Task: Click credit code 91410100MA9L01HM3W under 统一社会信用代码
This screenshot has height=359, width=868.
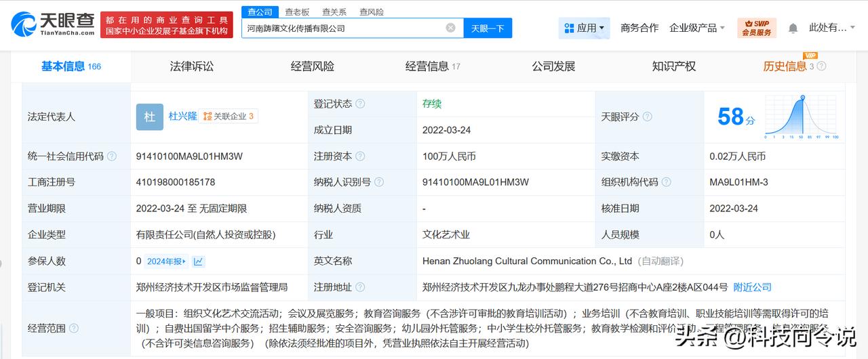Action: pyautogui.click(x=189, y=156)
